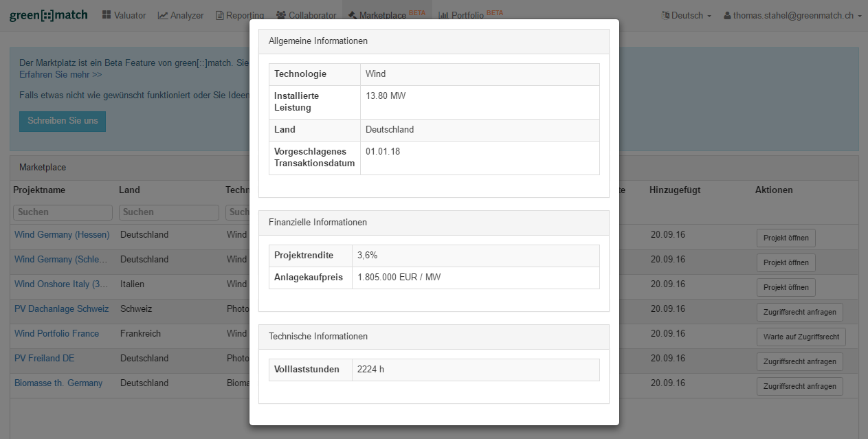Follow the Erfahren Sie mehr link
868x439 pixels.
(x=60, y=74)
